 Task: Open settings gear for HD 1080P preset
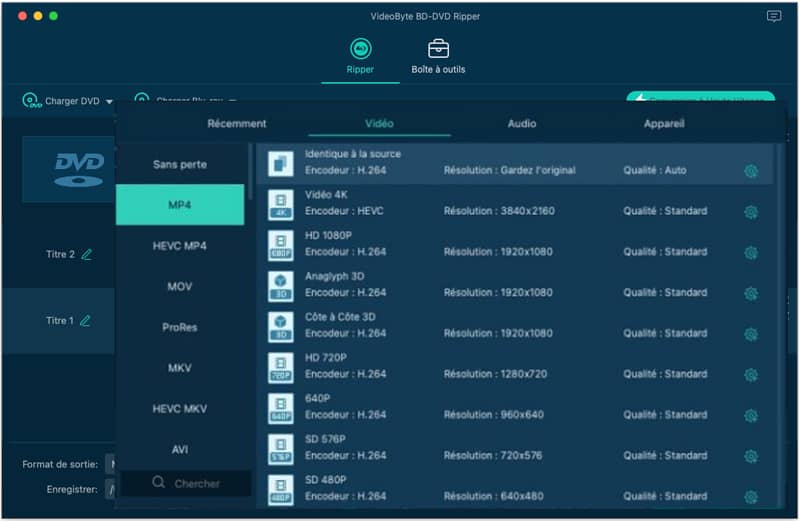(751, 253)
